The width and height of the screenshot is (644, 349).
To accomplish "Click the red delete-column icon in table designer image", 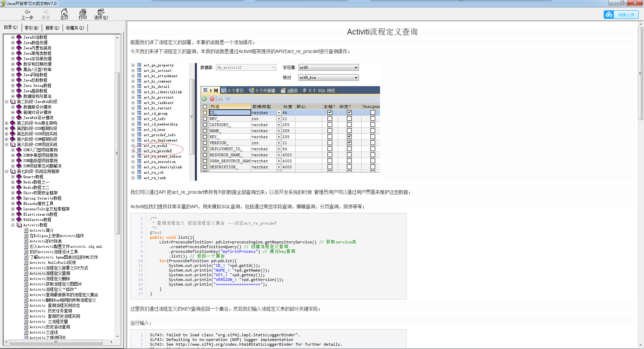I will click(x=212, y=99).
